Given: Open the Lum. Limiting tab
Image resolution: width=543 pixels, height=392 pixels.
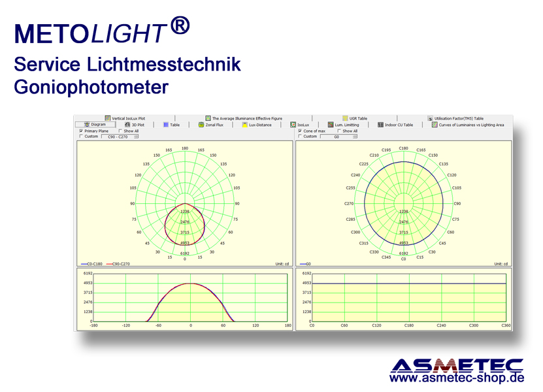Looking at the screenshot, I should click(344, 125).
